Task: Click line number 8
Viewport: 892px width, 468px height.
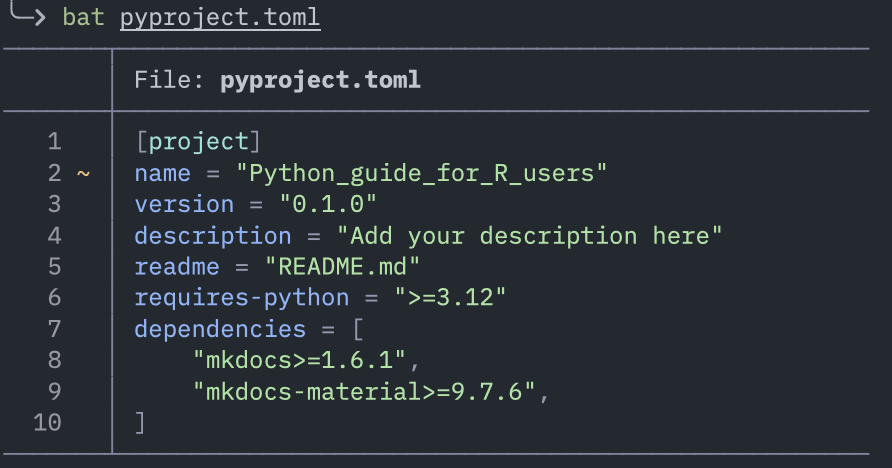Action: [x=55, y=360]
